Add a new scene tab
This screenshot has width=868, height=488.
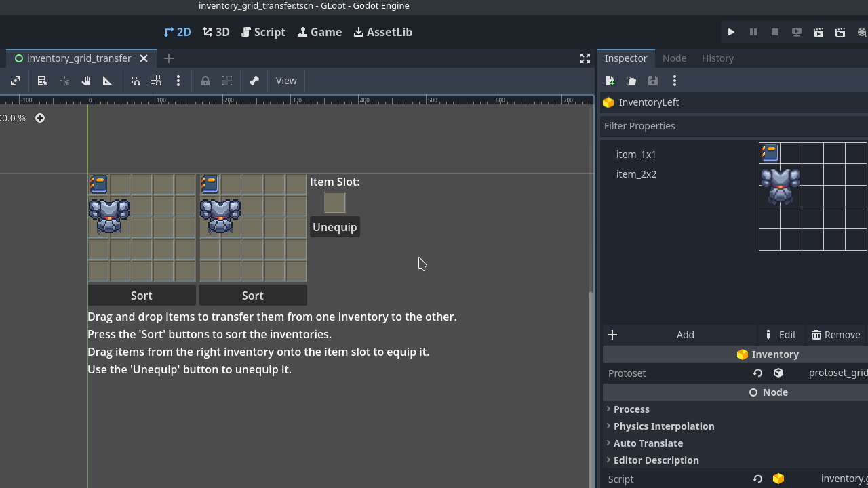point(169,58)
